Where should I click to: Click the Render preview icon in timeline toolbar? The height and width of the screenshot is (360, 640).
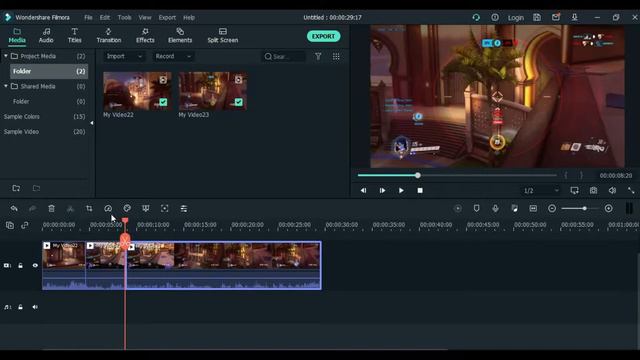tap(458, 209)
